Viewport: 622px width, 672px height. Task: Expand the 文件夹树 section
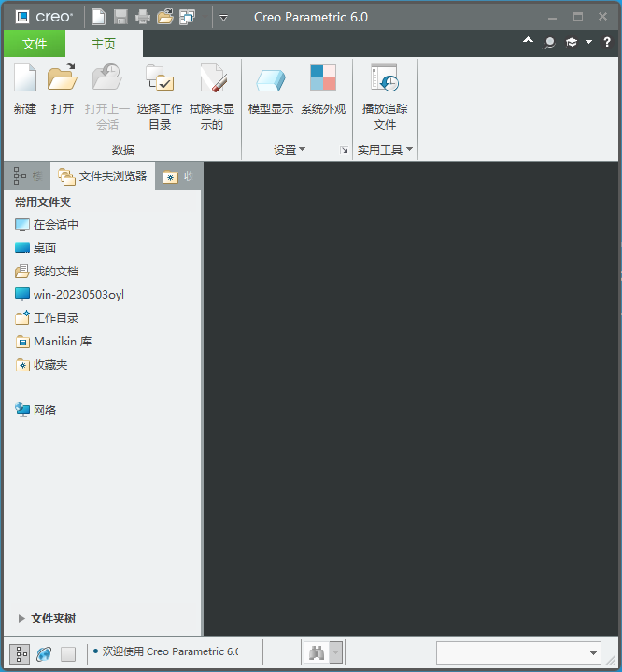[x=48, y=619]
